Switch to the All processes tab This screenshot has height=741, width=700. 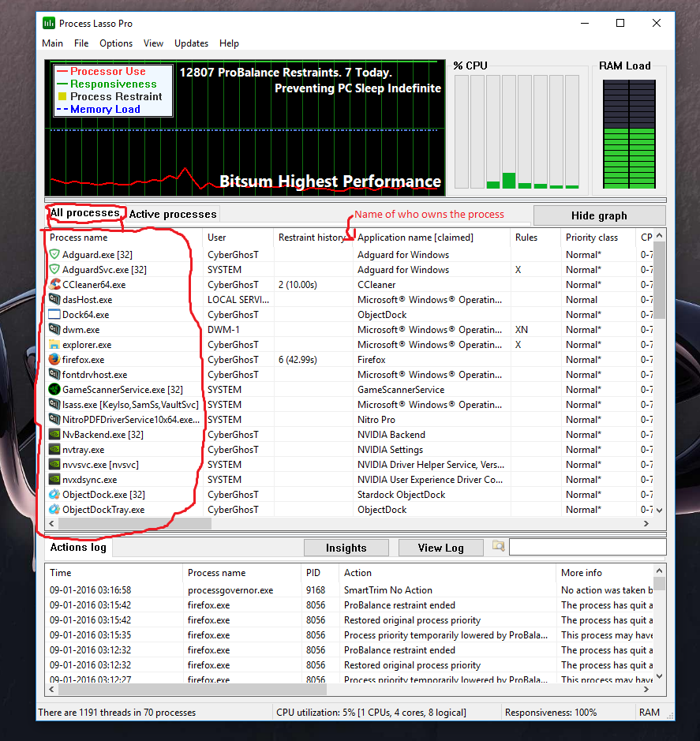85,213
